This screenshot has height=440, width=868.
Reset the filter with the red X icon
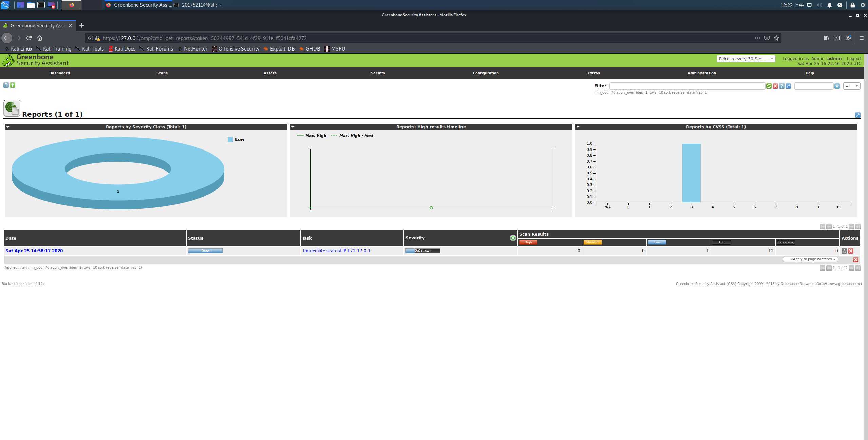775,86
